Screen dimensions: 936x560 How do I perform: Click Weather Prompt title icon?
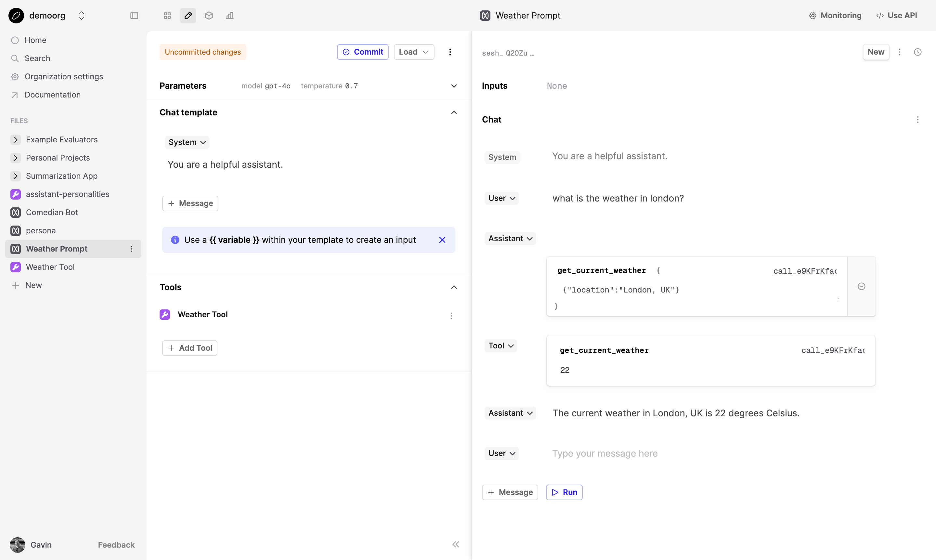485,16
